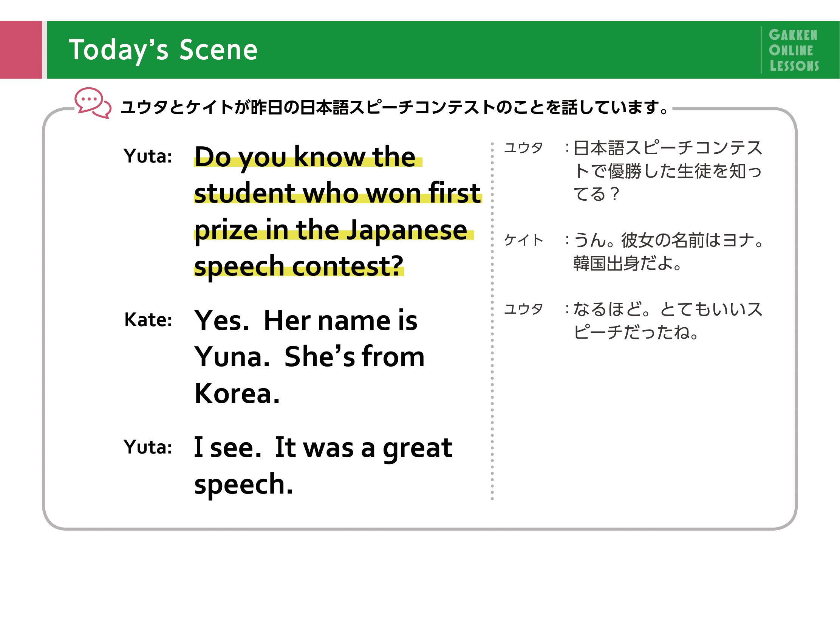840x630 pixels.
Task: Click the pink speech bubble icon
Action: coord(93,103)
